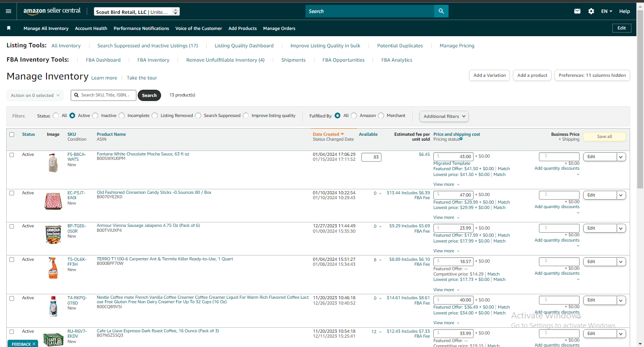Open the Help link in the header
The image size is (644, 347).
click(624, 11)
